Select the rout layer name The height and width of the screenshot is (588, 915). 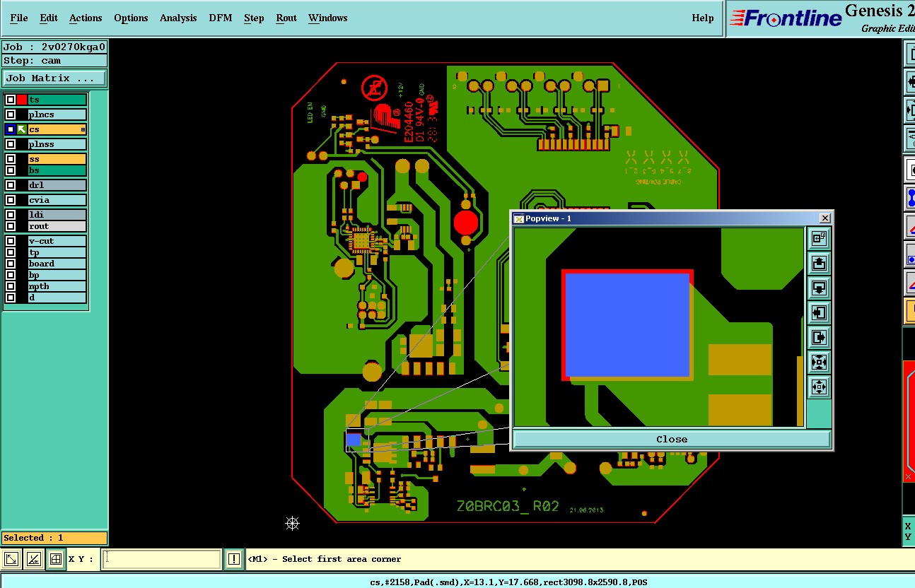tap(57, 226)
